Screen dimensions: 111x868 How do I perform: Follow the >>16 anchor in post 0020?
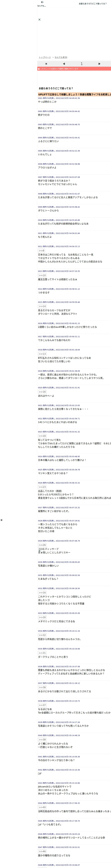pyautogui.click(x=42, y=392)
